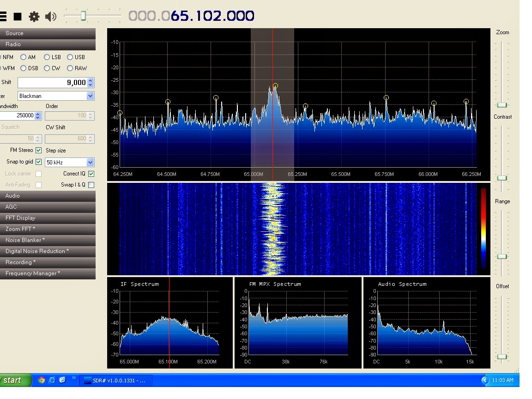Select the DSB radio mode
This screenshot has width=532, height=399.
coord(24,68)
